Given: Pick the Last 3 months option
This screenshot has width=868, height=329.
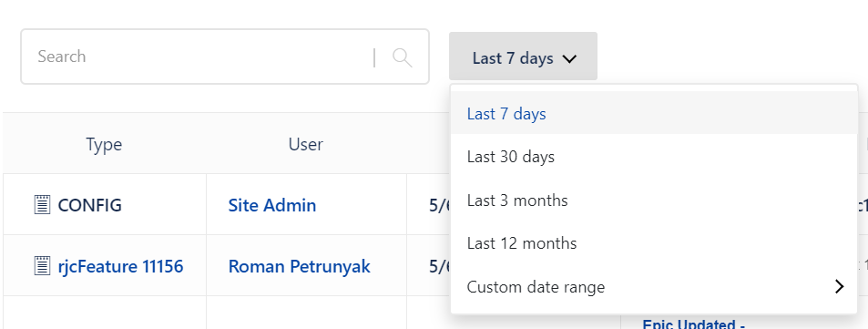Looking at the screenshot, I should [654, 200].
